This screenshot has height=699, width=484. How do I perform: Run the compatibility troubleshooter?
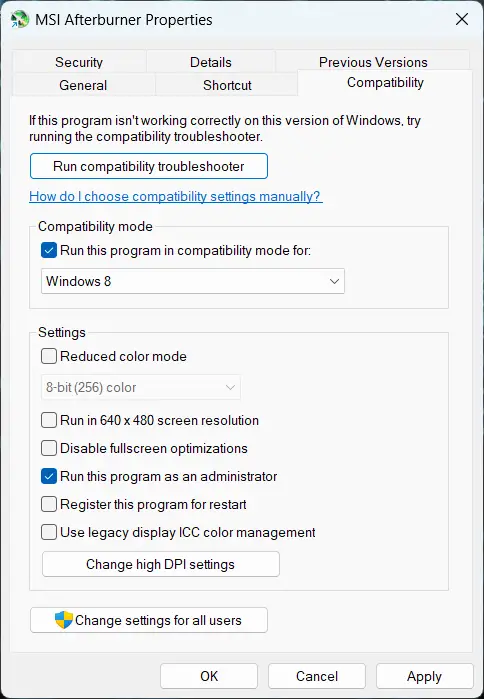point(149,166)
